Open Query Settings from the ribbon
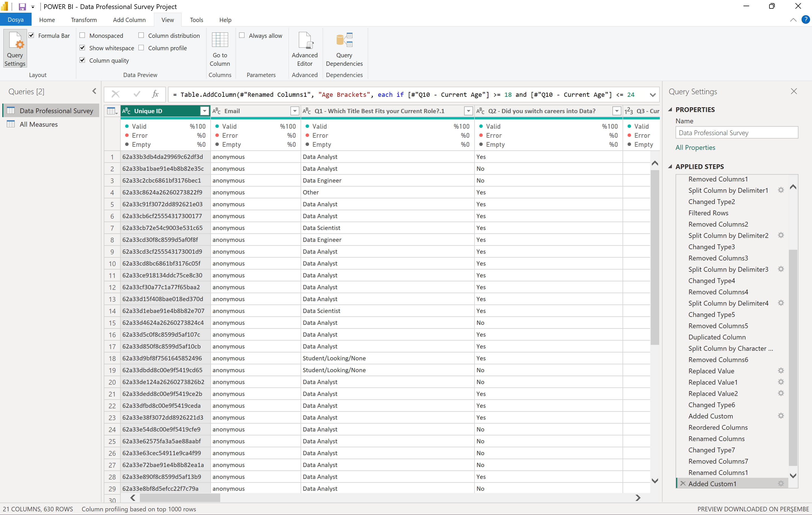Screen dimensions: 812x515 click(x=15, y=48)
